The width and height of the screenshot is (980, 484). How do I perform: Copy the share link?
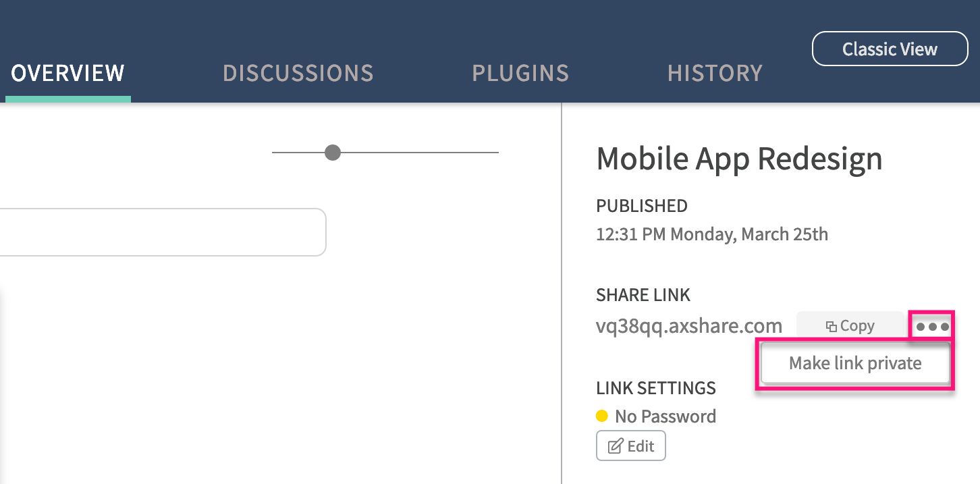[x=850, y=326]
